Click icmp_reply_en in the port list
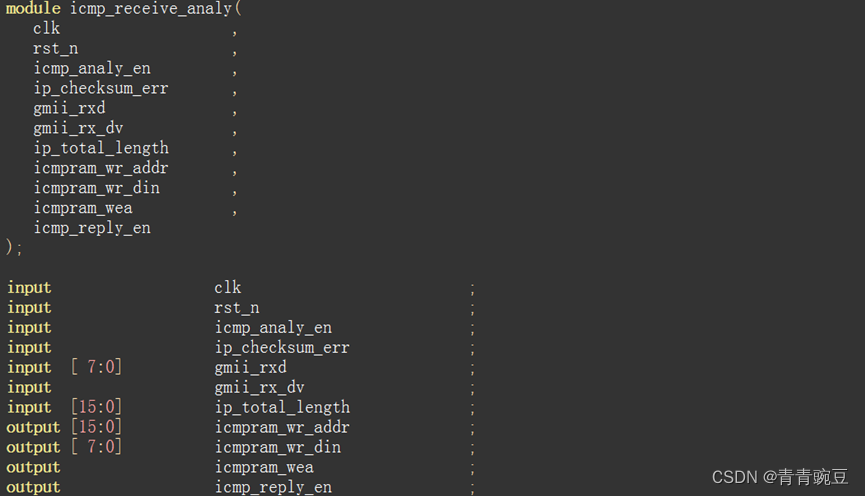Viewport: 865px width, 496px height. coord(92,228)
